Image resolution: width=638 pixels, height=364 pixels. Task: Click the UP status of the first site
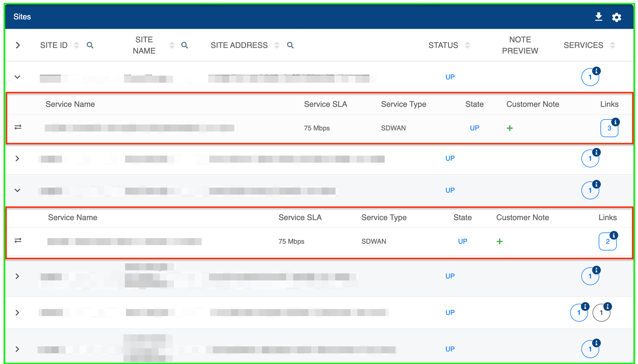450,77
